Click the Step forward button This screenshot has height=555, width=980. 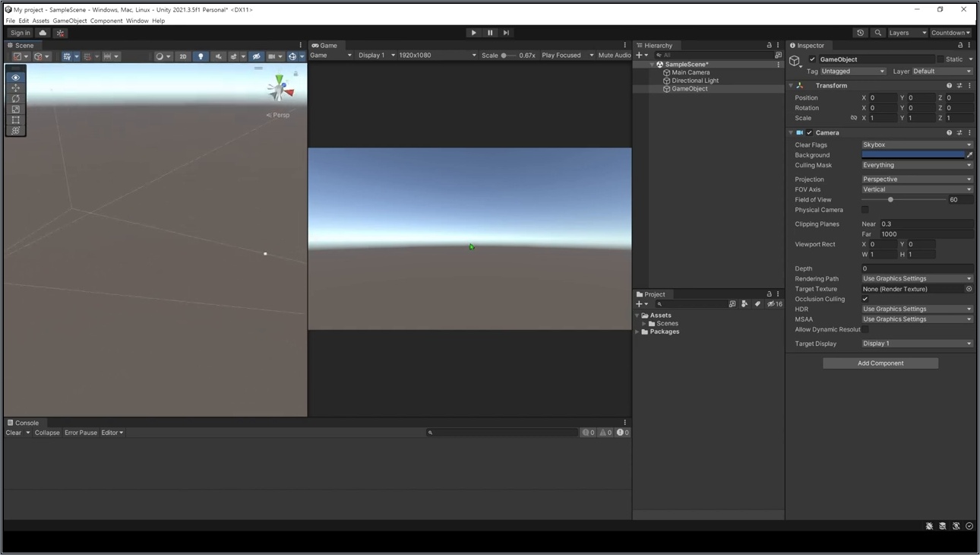click(x=506, y=33)
